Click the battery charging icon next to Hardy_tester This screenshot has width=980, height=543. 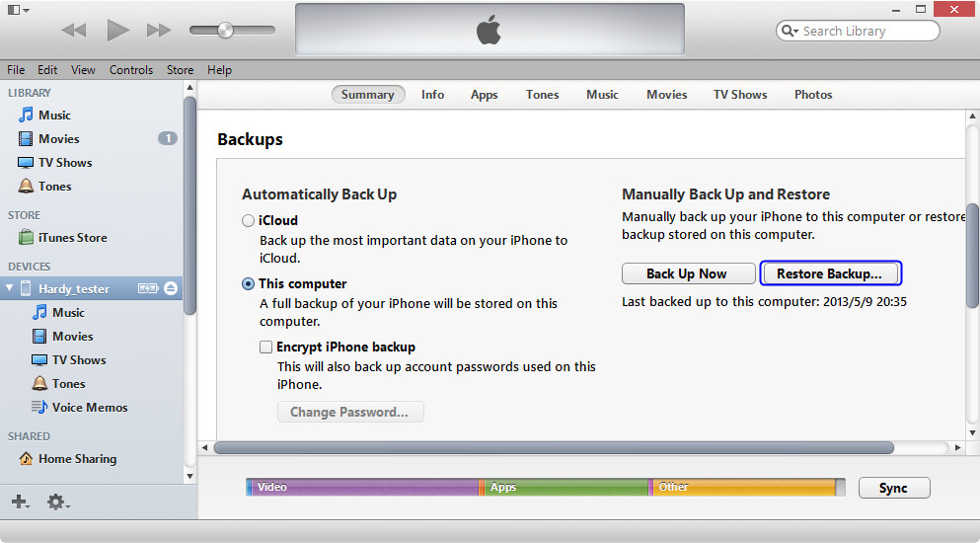click(148, 288)
